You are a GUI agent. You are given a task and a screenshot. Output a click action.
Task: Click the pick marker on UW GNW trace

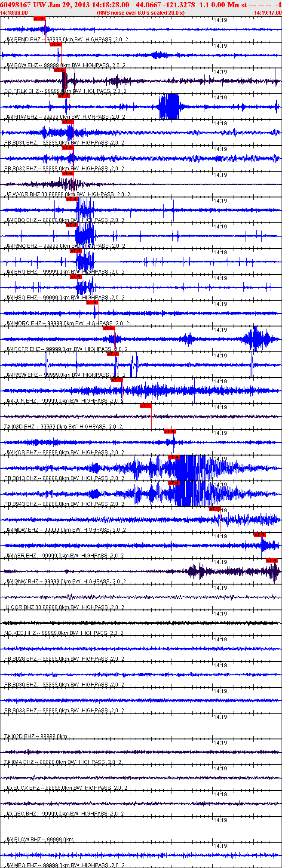[272, 560]
